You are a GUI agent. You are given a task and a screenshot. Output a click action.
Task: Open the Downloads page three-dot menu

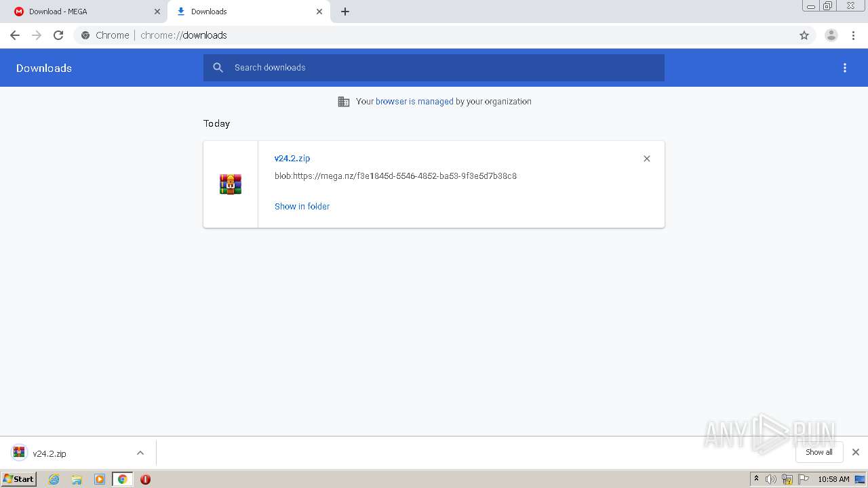point(845,68)
